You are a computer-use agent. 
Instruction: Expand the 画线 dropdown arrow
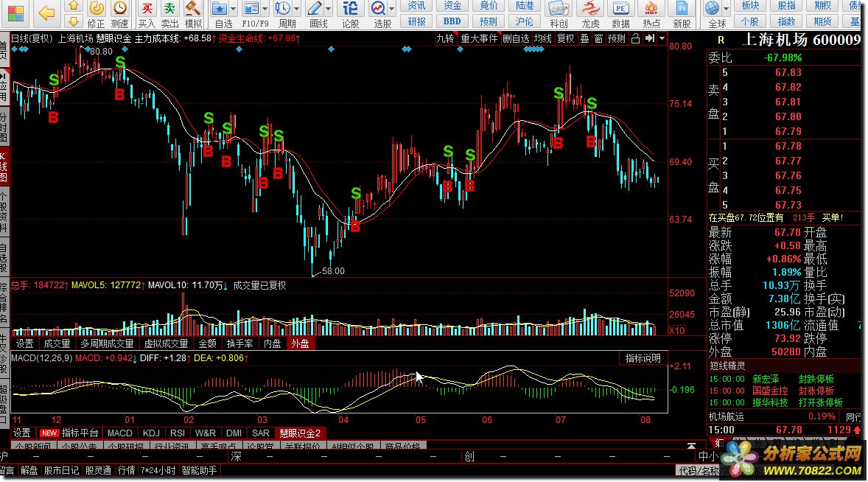(x=329, y=9)
